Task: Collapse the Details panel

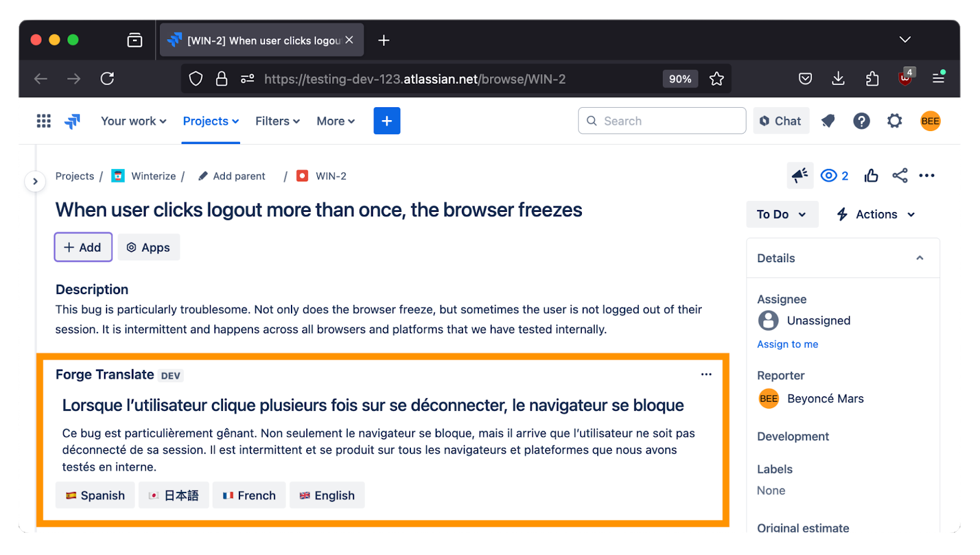Action: click(919, 258)
